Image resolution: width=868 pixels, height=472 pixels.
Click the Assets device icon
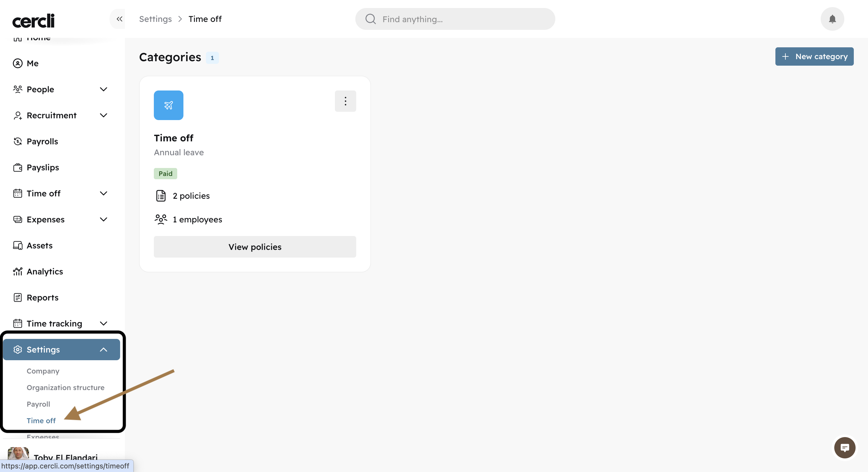17,245
